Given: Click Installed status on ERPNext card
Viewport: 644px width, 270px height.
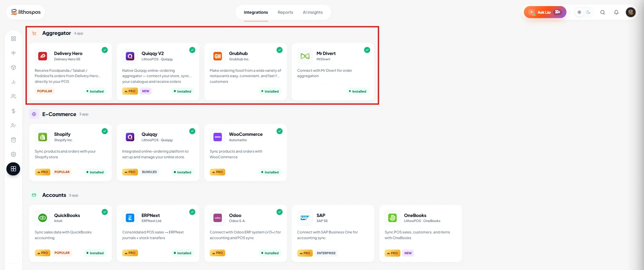Looking at the screenshot, I should [x=183, y=253].
